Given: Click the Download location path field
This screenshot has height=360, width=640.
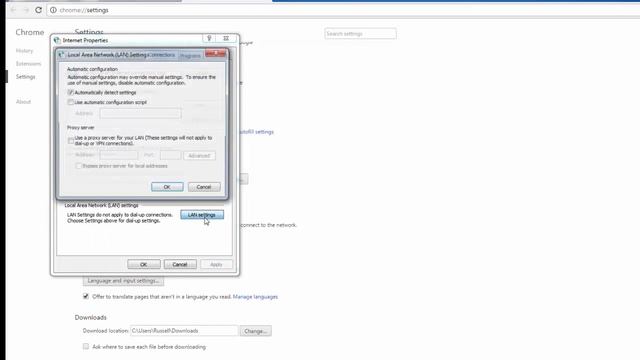Looking at the screenshot, I should [184, 331].
